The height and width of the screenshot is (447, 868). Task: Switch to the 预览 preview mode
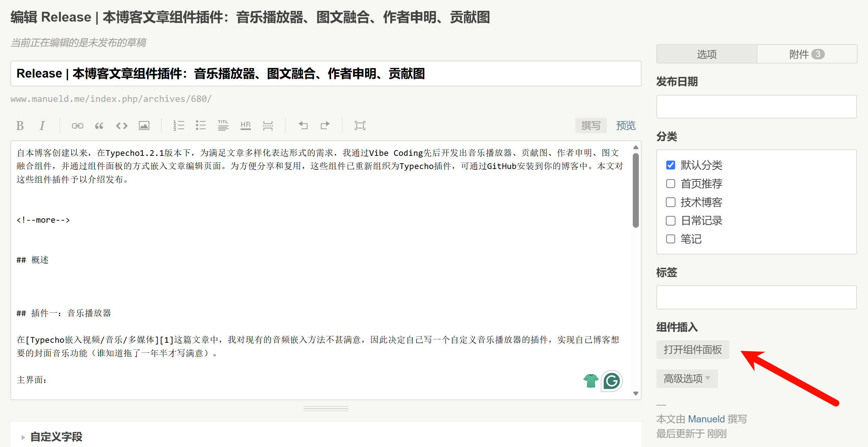point(626,125)
